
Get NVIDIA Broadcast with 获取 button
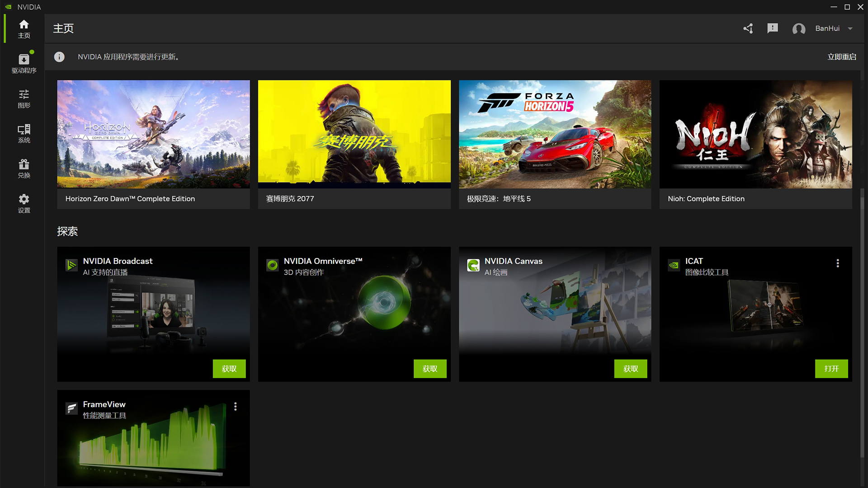(x=229, y=369)
